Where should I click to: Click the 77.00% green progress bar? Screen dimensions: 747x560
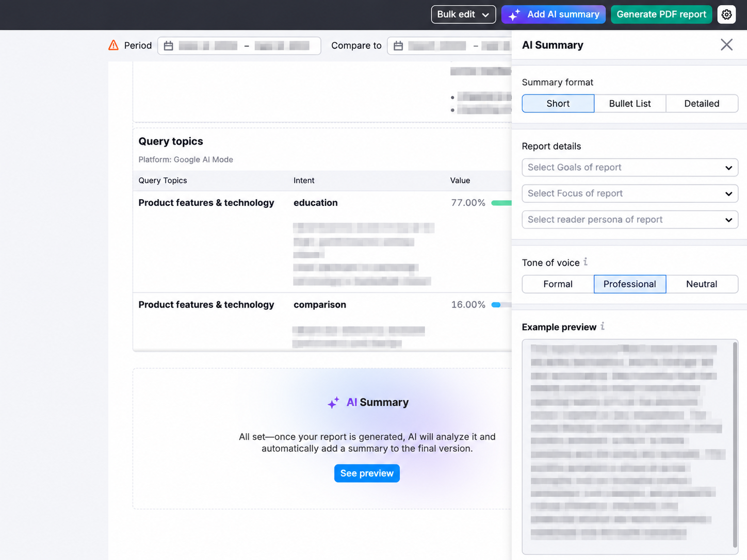(501, 203)
